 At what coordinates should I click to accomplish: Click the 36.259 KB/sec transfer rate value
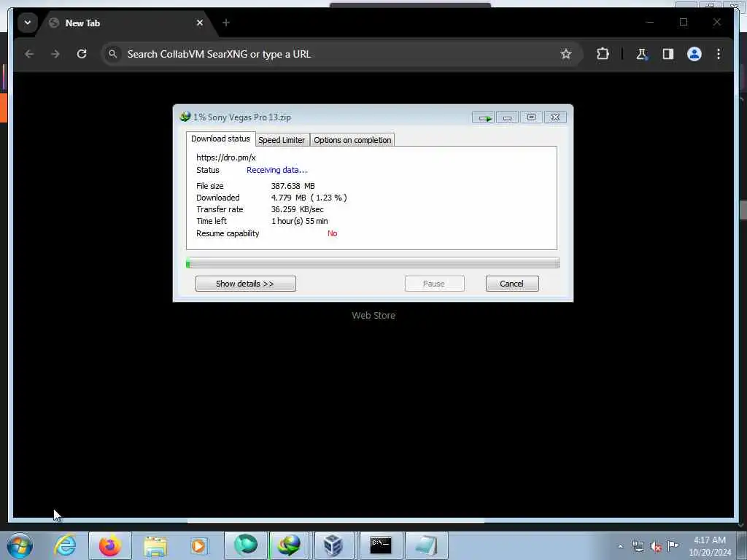(x=298, y=209)
